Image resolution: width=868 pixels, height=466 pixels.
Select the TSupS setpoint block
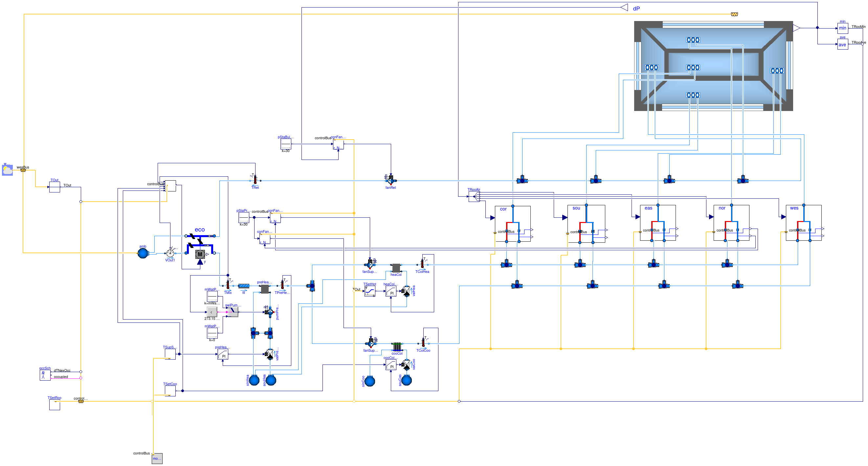point(170,354)
